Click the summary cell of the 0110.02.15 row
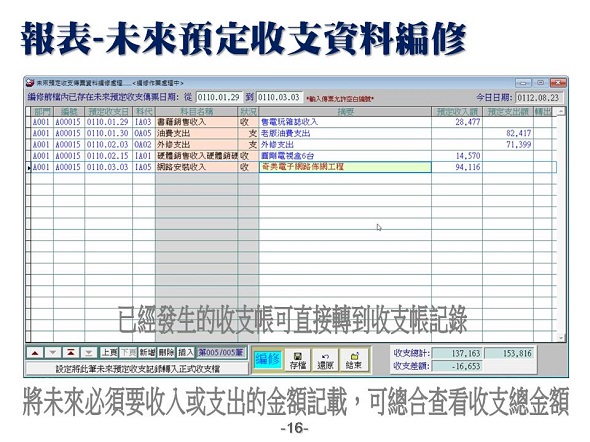590x442 pixels. 345,156
